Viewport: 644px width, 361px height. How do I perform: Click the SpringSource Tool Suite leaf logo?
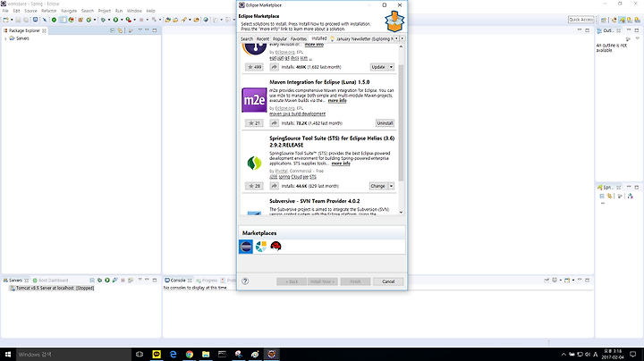(x=254, y=163)
